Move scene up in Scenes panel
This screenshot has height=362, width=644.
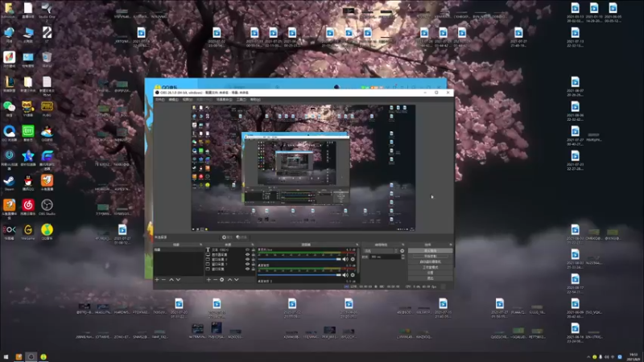click(171, 279)
